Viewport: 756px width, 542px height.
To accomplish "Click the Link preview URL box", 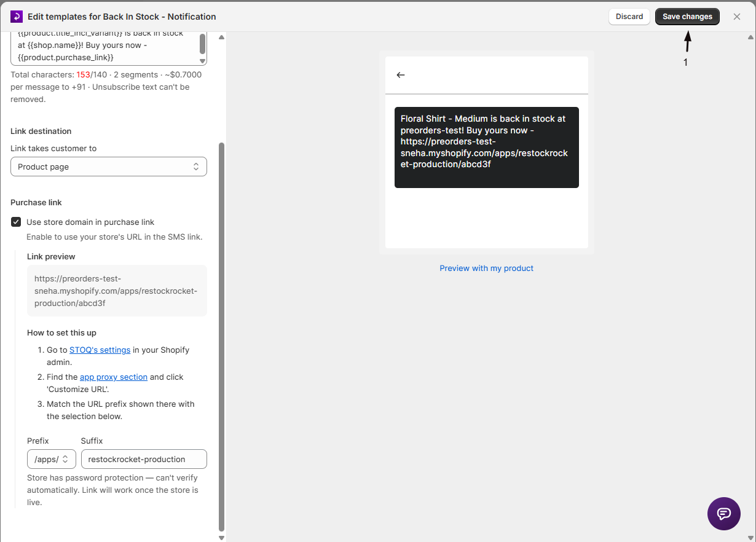I will click(117, 291).
